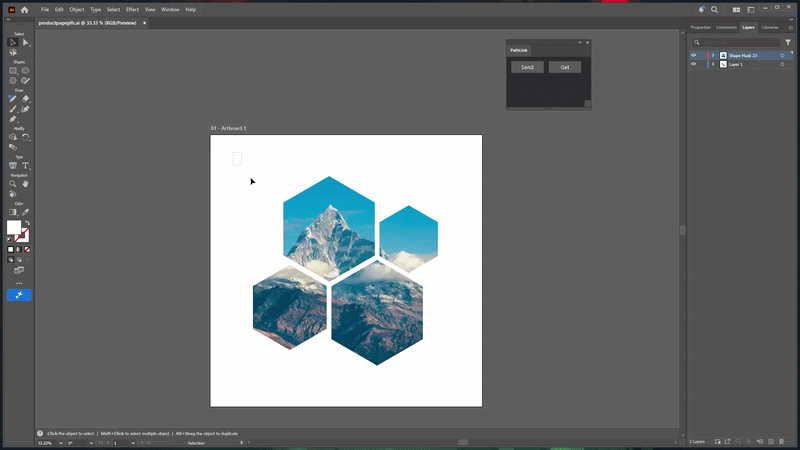Change screen mode icon in toolbar

(x=19, y=270)
